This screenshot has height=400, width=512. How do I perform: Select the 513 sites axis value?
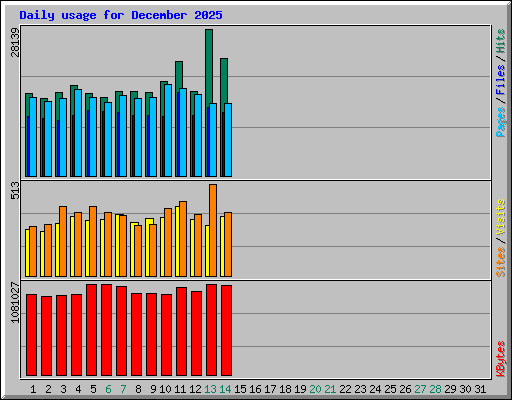15,190
